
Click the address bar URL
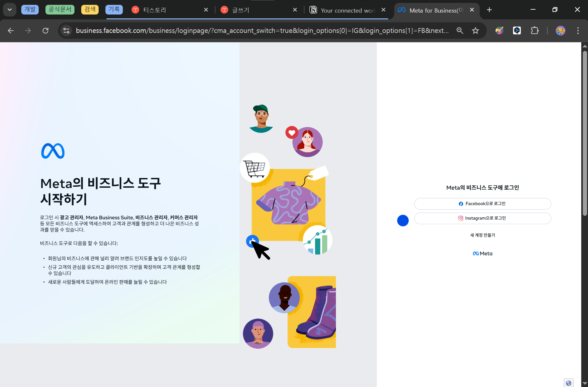point(262,31)
